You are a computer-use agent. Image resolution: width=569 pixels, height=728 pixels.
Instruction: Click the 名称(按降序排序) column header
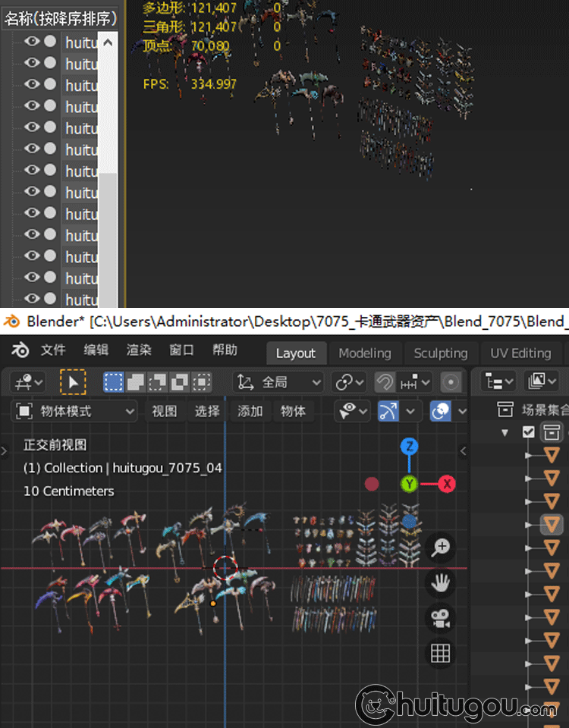point(61,18)
